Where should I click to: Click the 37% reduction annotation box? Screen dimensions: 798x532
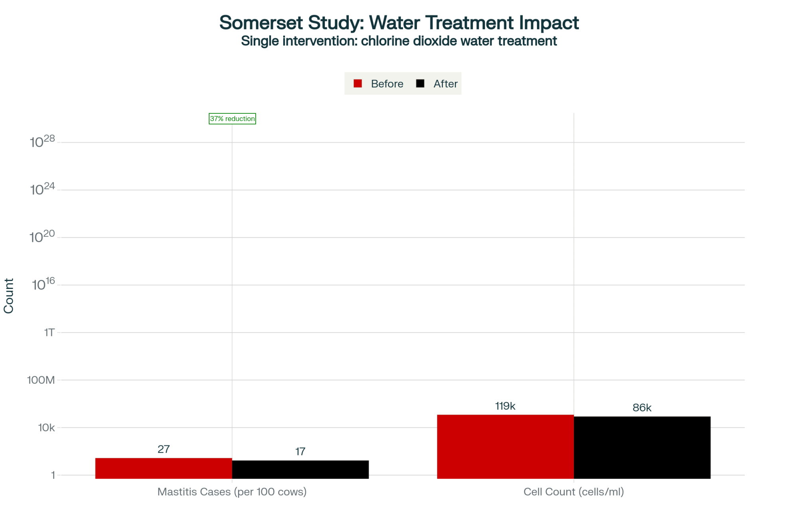(x=232, y=119)
